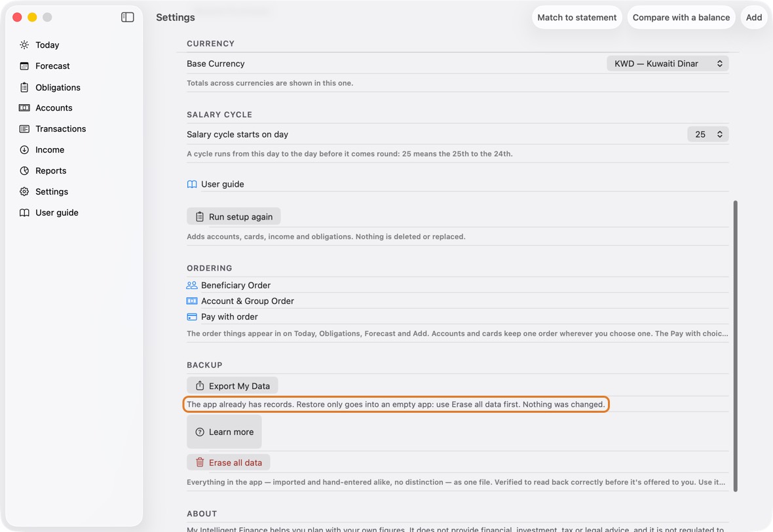Image resolution: width=773 pixels, height=532 pixels.
Task: Click the 'A cycle runs from this day' note
Action: [350, 154]
